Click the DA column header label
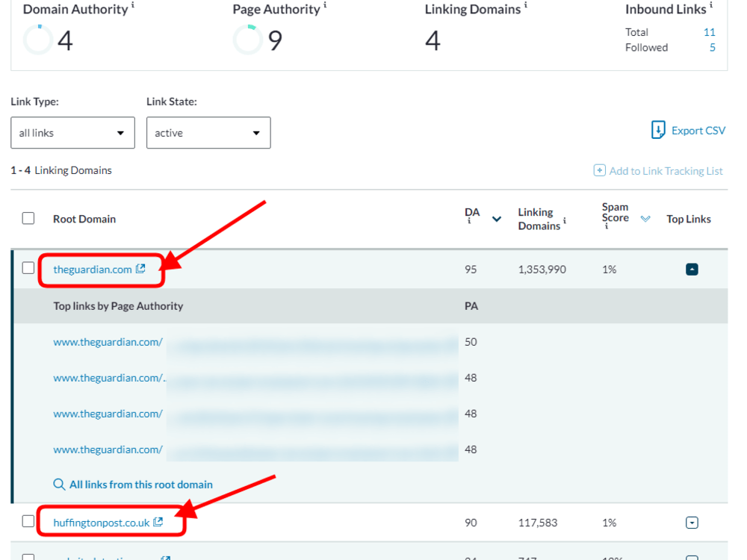The width and height of the screenshot is (747, 560). 472,212
